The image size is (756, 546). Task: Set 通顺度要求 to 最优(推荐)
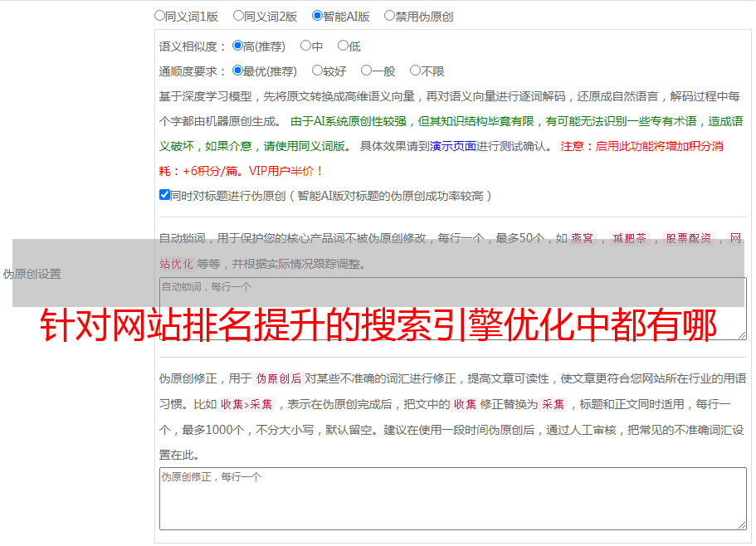point(237,71)
